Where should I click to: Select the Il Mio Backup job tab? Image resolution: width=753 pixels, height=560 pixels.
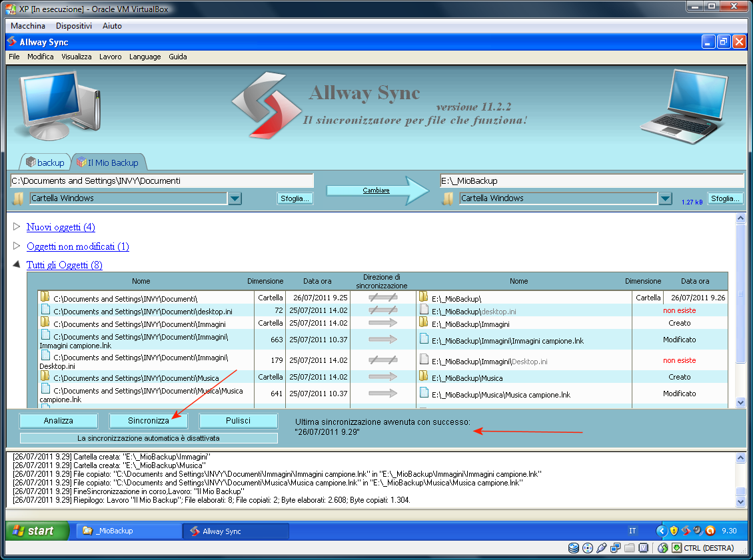[x=109, y=162]
